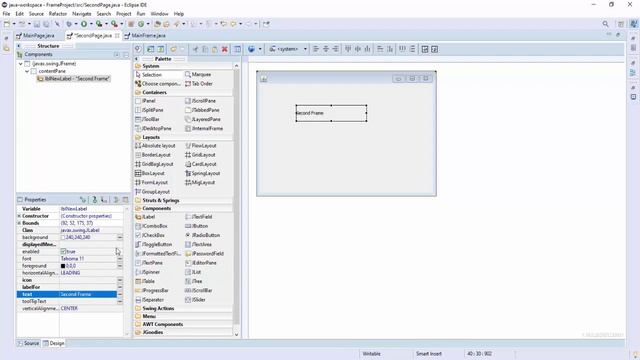Screen dimensions: 640x360
Task: Select BorderLayout in the palette
Action: coord(153,155)
